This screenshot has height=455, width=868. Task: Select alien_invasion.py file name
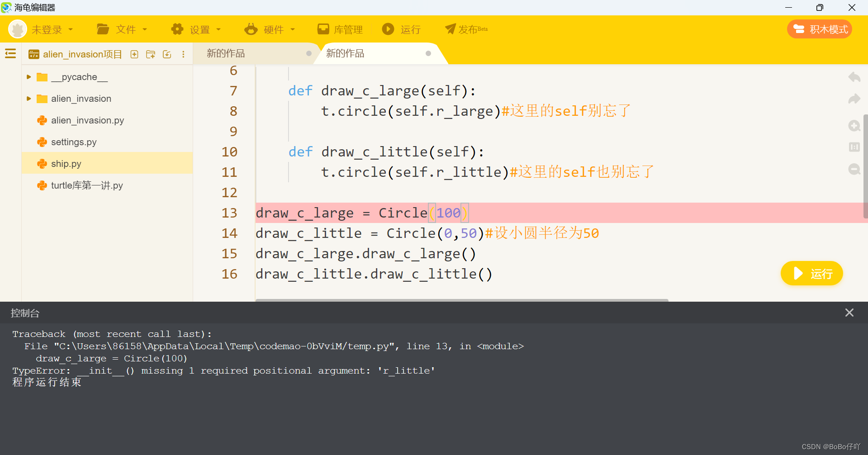[87, 120]
